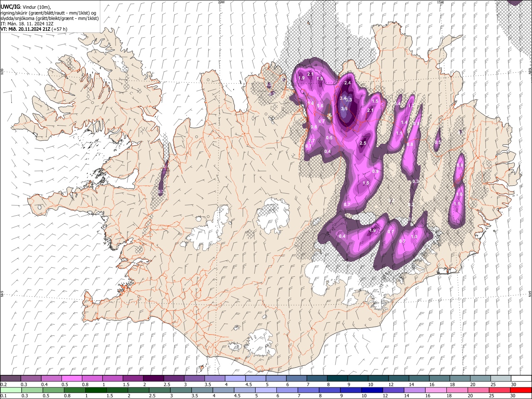Screen dimensions: 532x399
Task: Click the 'UWC/IG: Vindur (10m)' title text
Action: click(x=25, y=7)
